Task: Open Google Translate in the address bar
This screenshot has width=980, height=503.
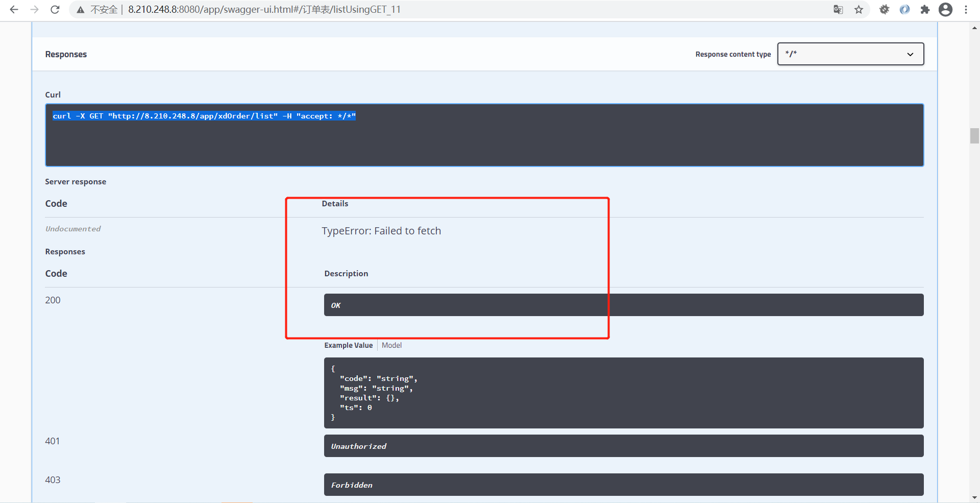Action: tap(838, 9)
